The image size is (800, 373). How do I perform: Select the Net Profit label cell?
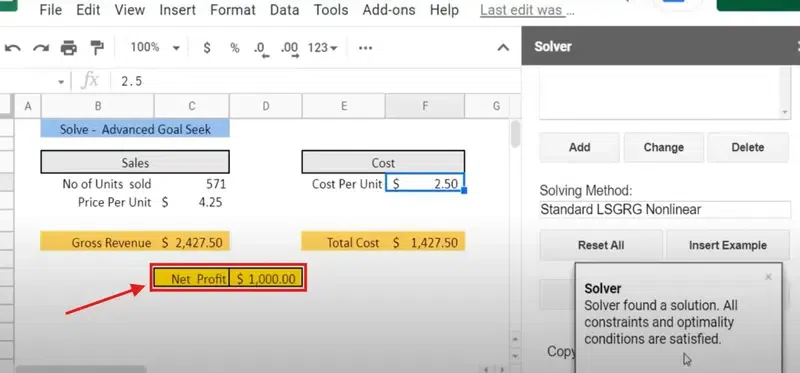point(192,279)
